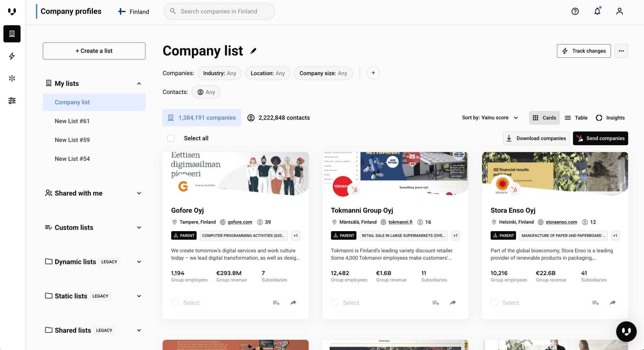Open the three-dots more options menu
Viewport: 644px width, 350px height.
pos(621,51)
